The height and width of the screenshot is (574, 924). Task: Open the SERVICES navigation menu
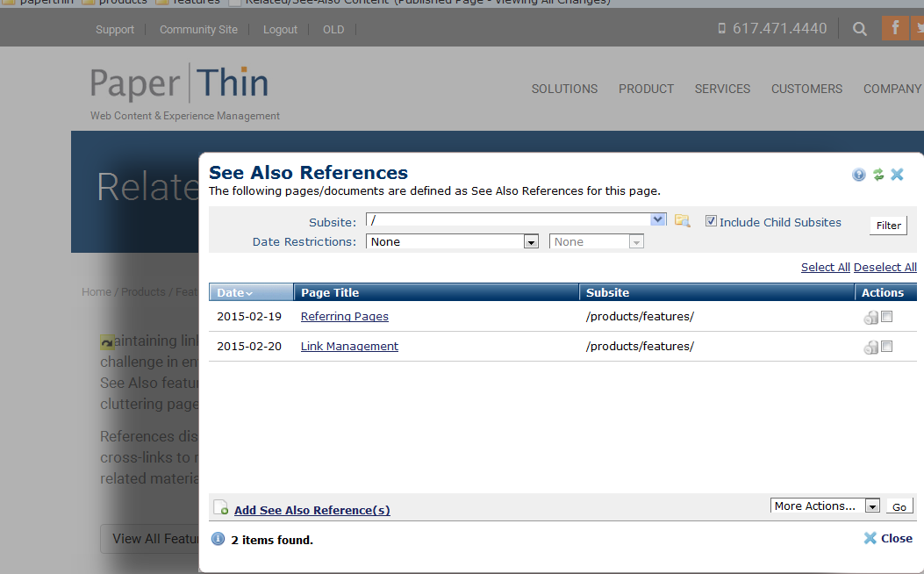722,89
